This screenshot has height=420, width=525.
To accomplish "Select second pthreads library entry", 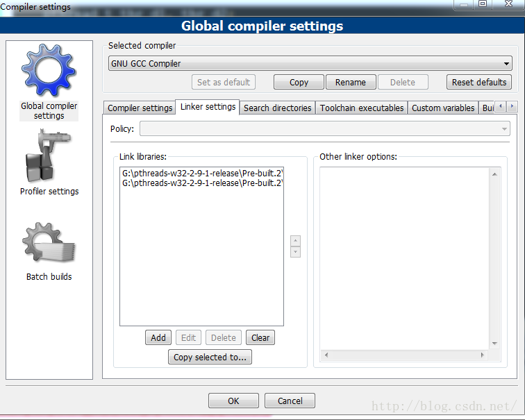I will point(201,183).
